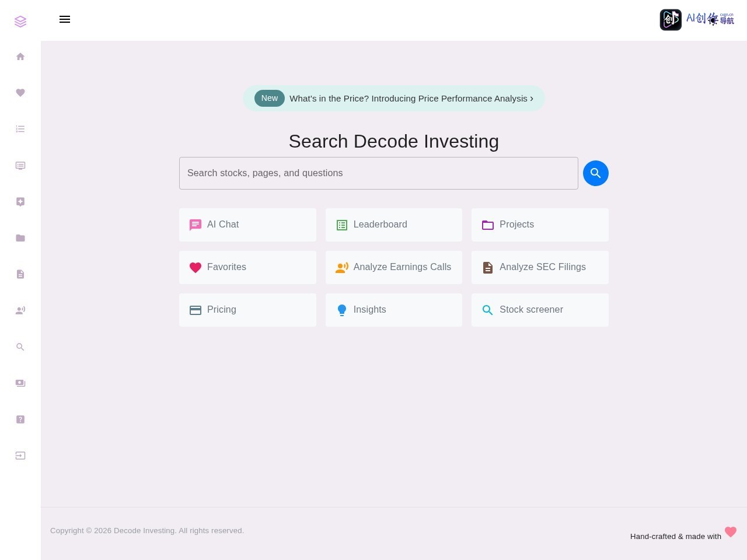Open the AI Chat card
Image resolution: width=747 pixels, height=560 pixels.
[247, 225]
